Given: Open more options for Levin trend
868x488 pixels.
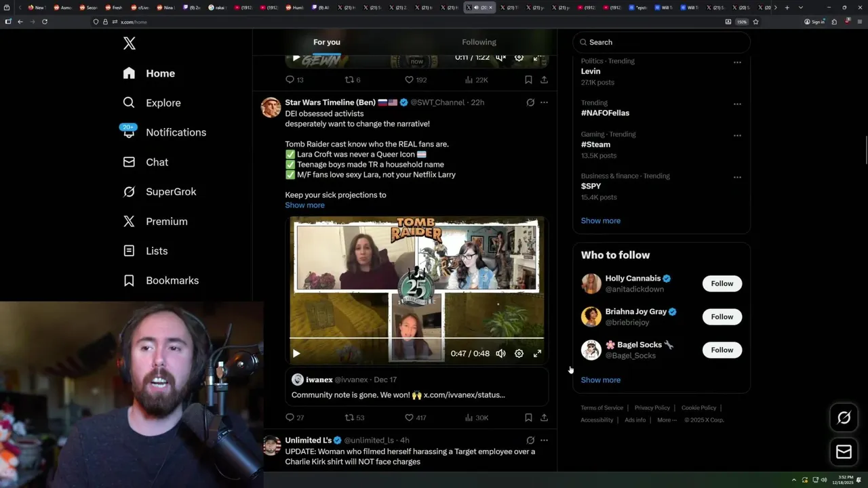Looking at the screenshot, I should click(737, 62).
